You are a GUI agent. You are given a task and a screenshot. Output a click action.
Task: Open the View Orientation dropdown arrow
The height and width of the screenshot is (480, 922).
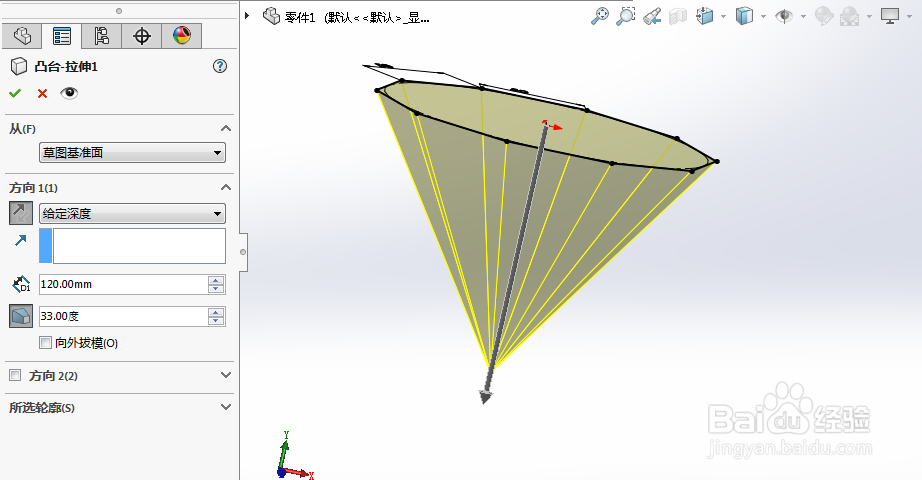(x=723, y=16)
